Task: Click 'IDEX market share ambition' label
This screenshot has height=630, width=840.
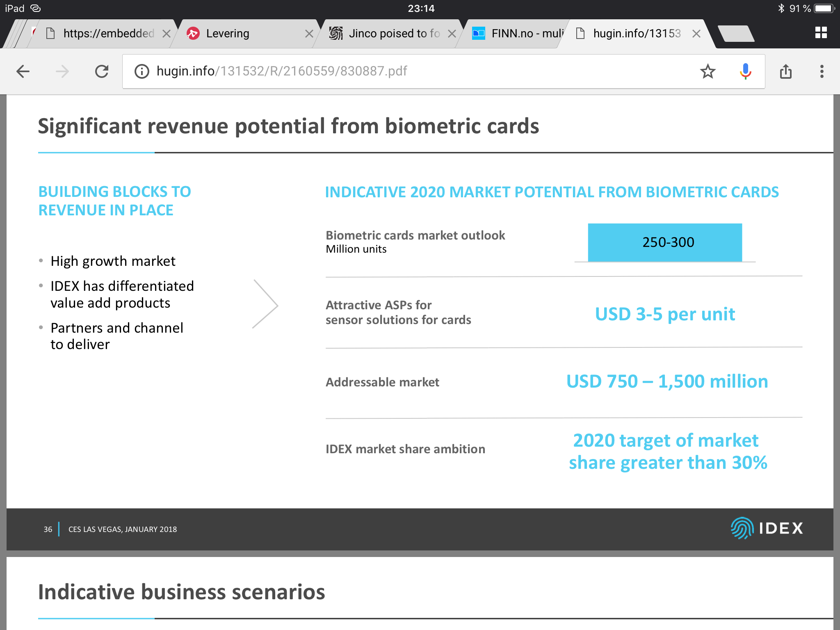Action: pyautogui.click(x=405, y=449)
